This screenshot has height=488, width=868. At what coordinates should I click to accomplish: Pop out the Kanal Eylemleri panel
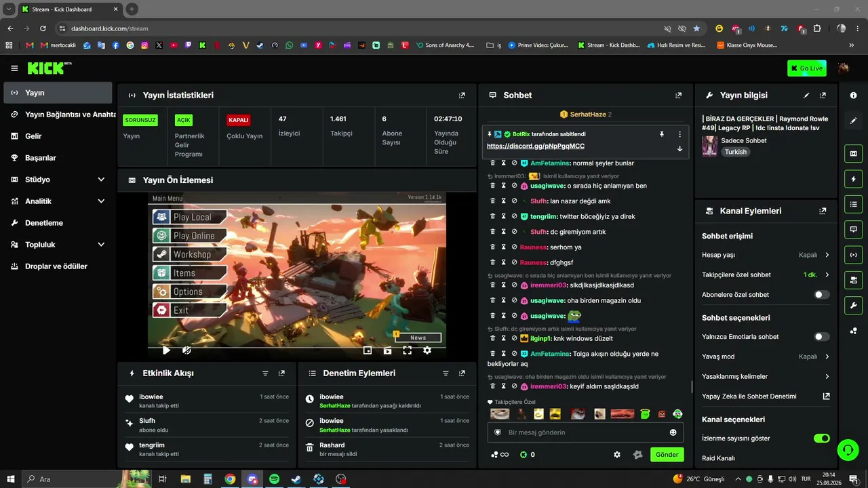[823, 211]
